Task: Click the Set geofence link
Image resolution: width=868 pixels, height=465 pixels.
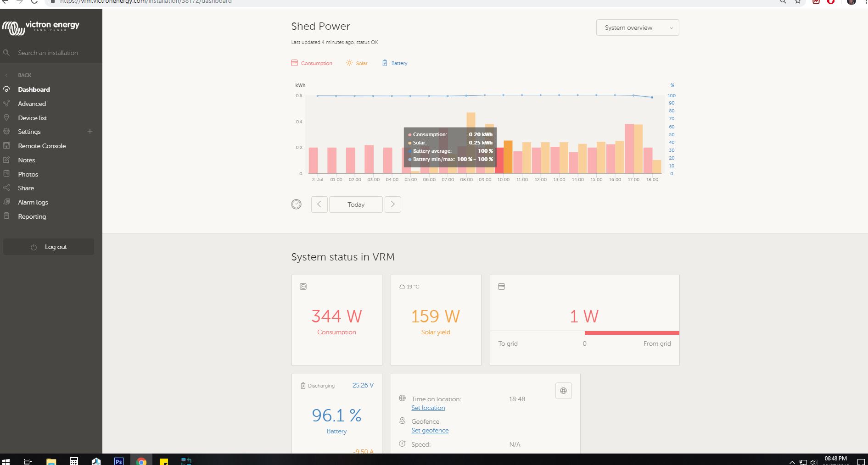Action: click(430, 430)
